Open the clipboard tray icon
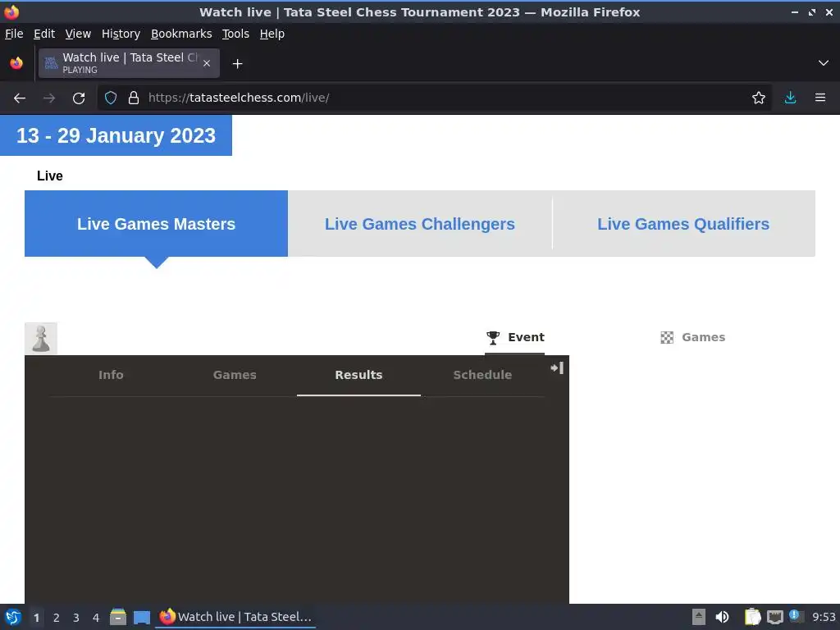The image size is (840, 630). pyautogui.click(x=752, y=617)
